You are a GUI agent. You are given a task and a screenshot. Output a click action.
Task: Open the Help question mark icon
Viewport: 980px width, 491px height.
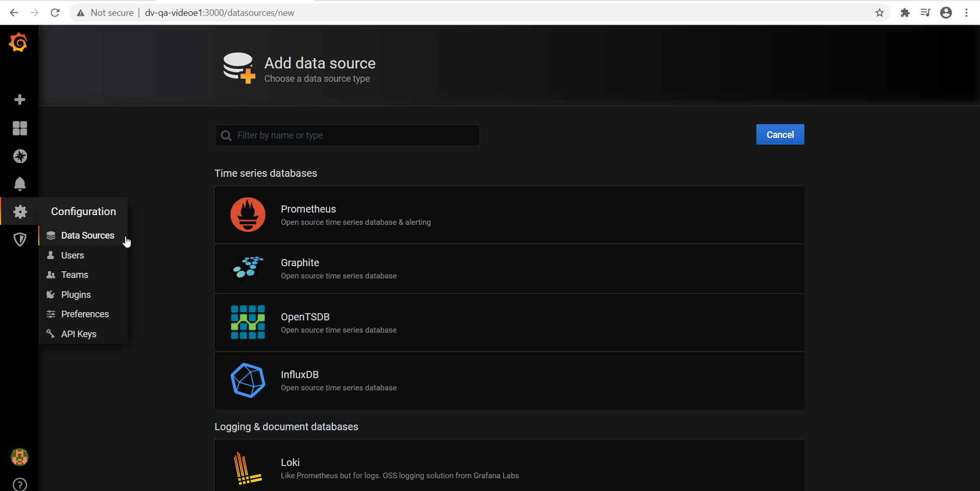[20, 484]
